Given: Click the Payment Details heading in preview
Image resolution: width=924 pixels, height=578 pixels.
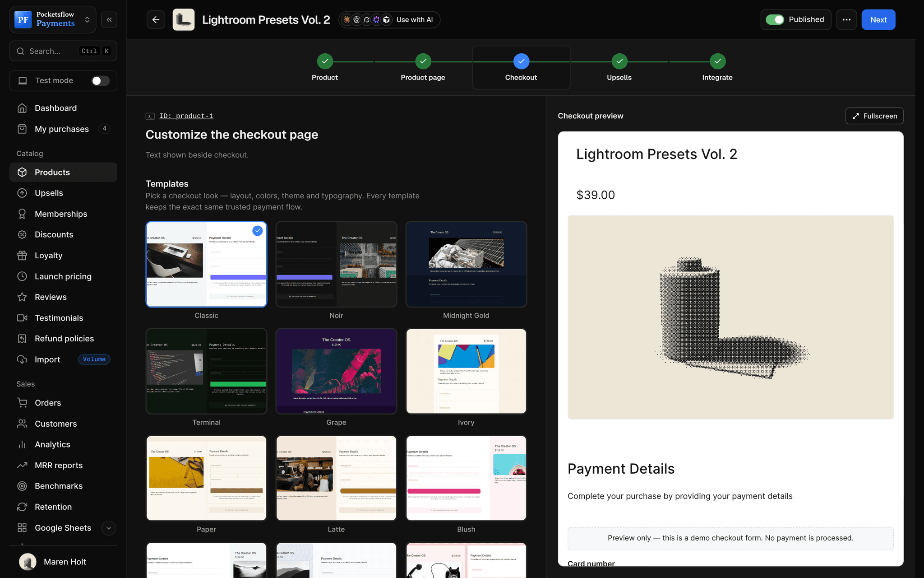Looking at the screenshot, I should [621, 469].
